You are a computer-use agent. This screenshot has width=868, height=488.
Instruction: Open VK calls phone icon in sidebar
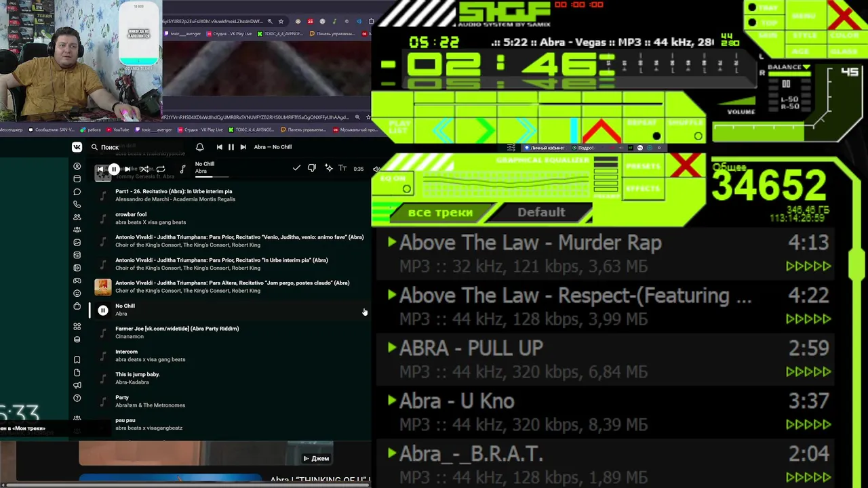click(x=77, y=204)
